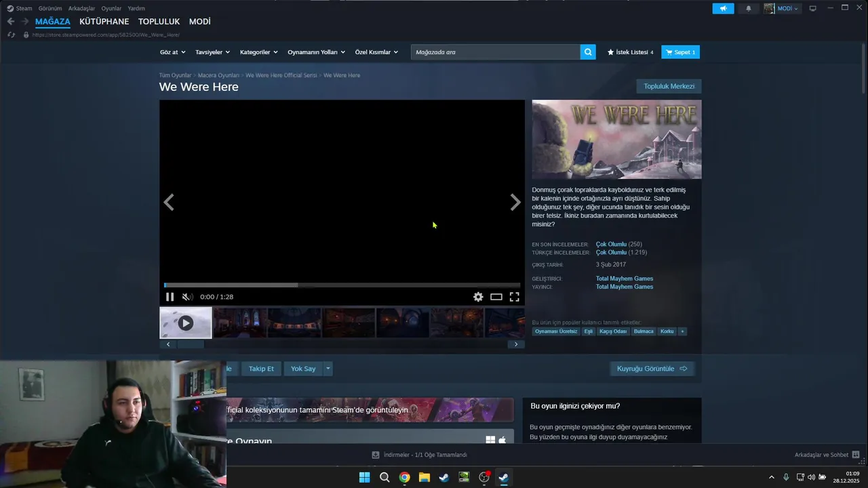Click the lock icon beside the URL
The height and width of the screenshot is (488, 868).
tap(26, 35)
